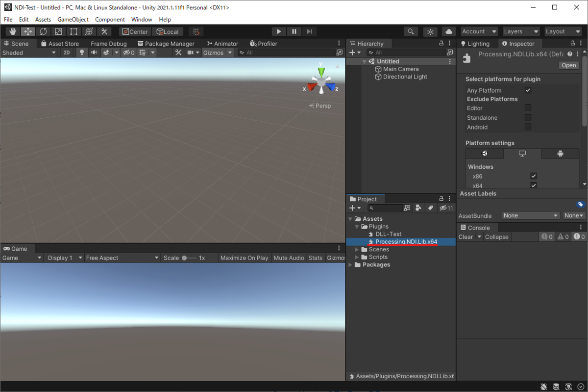Select the Rect tool

point(73,31)
